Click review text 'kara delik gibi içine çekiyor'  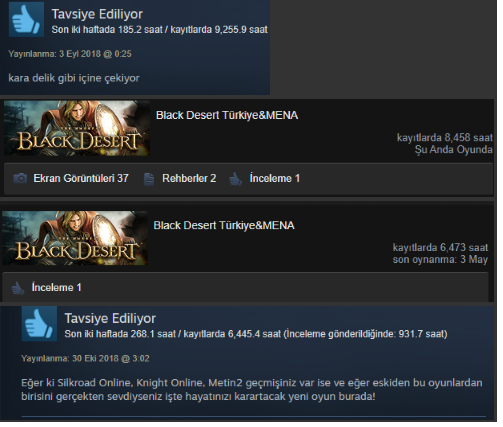[x=74, y=78]
